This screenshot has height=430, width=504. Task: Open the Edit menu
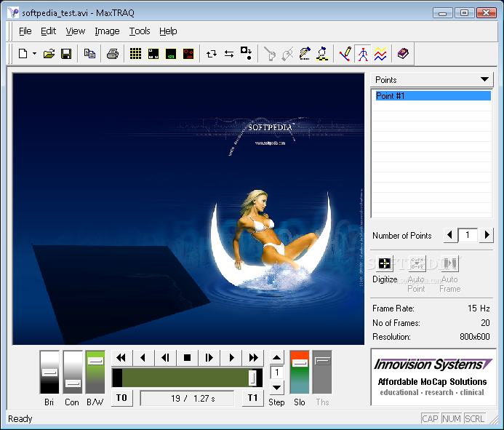point(48,31)
